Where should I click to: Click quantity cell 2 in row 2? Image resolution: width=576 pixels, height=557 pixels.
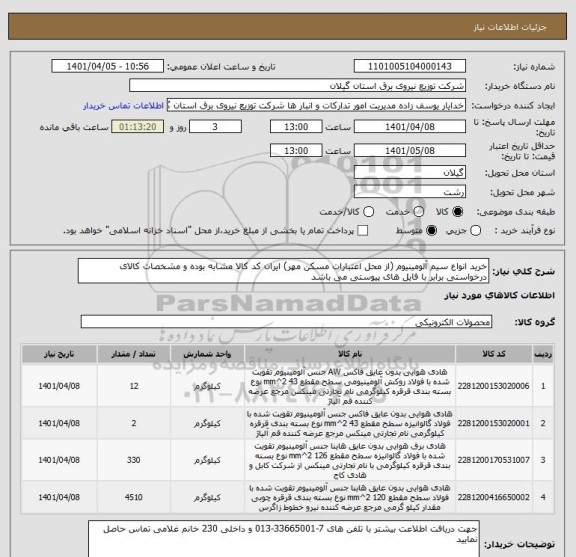tap(134, 424)
